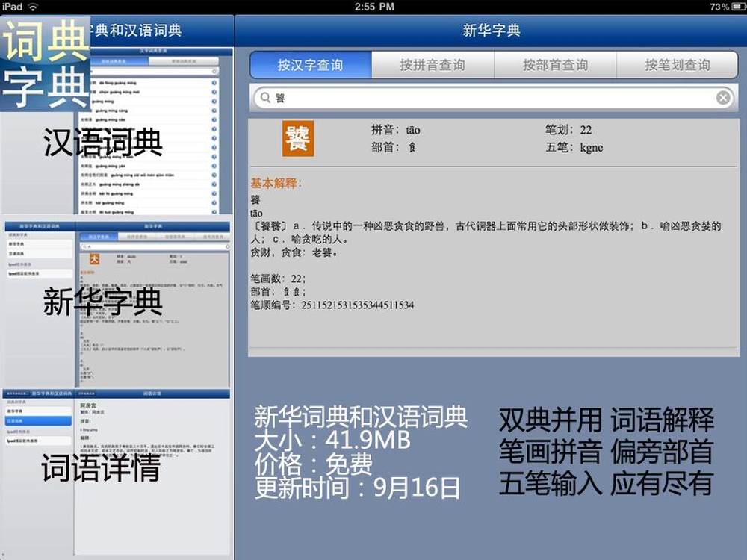The image size is (747, 560).
Task: Click the 笔画数: 22; line
Action: (x=278, y=278)
